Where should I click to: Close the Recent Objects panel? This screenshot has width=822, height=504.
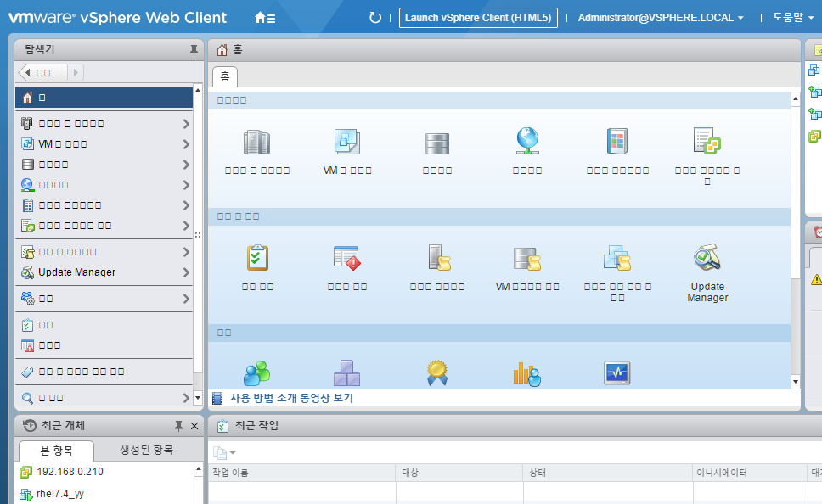pos(194,426)
